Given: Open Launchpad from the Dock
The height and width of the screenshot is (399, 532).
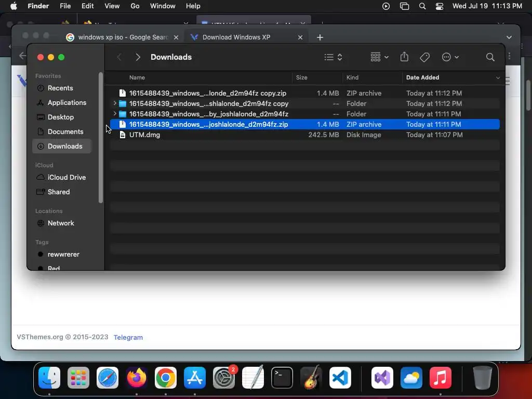Looking at the screenshot, I should [x=78, y=378].
